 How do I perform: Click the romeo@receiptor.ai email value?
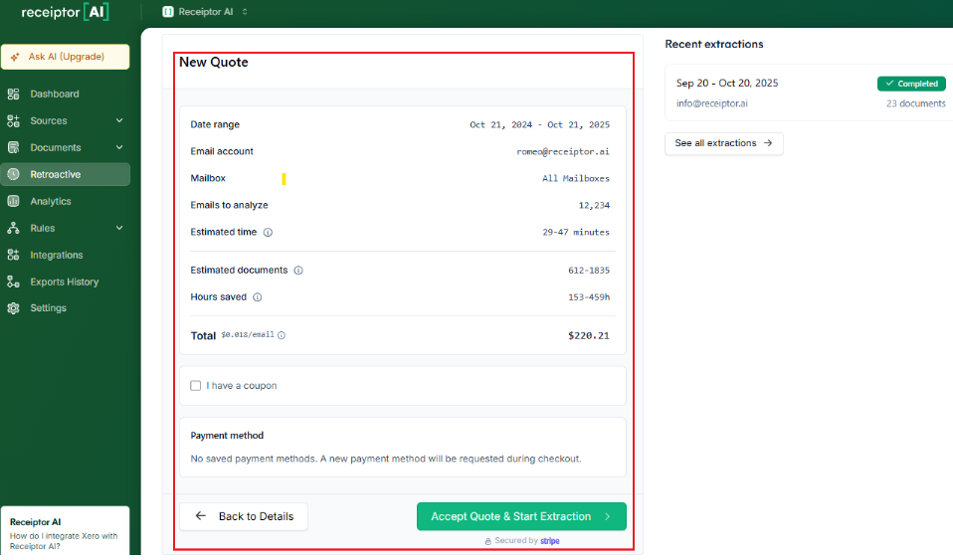coord(563,151)
